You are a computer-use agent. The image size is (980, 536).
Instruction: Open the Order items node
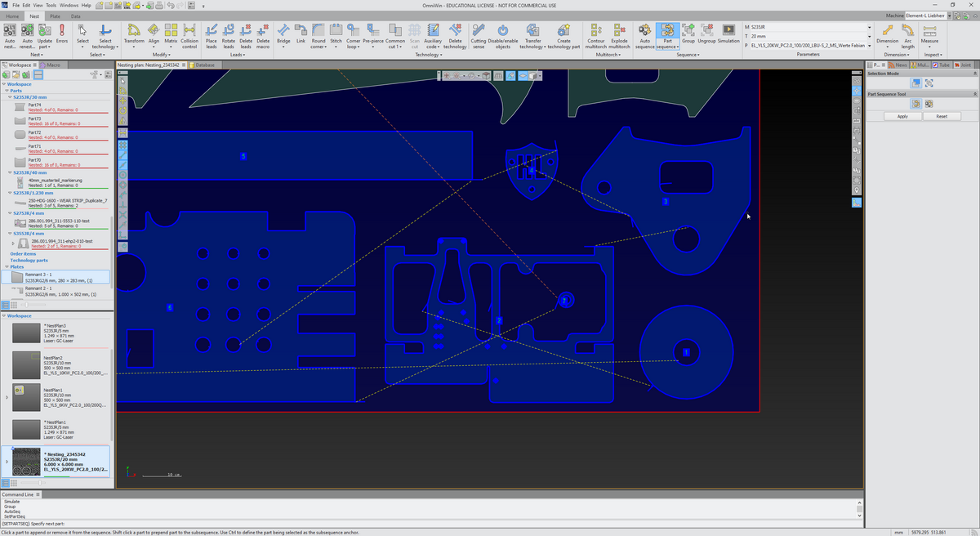tap(23, 254)
